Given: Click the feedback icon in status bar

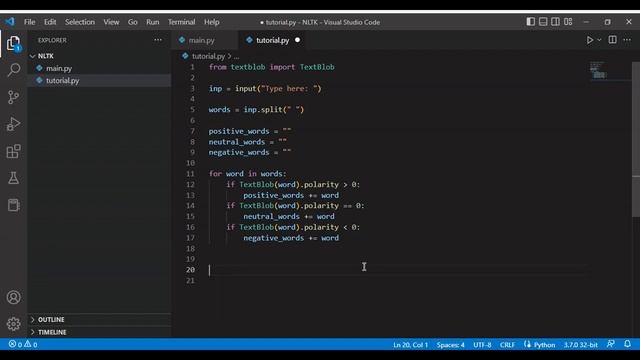Looking at the screenshot, I should coord(611,344).
